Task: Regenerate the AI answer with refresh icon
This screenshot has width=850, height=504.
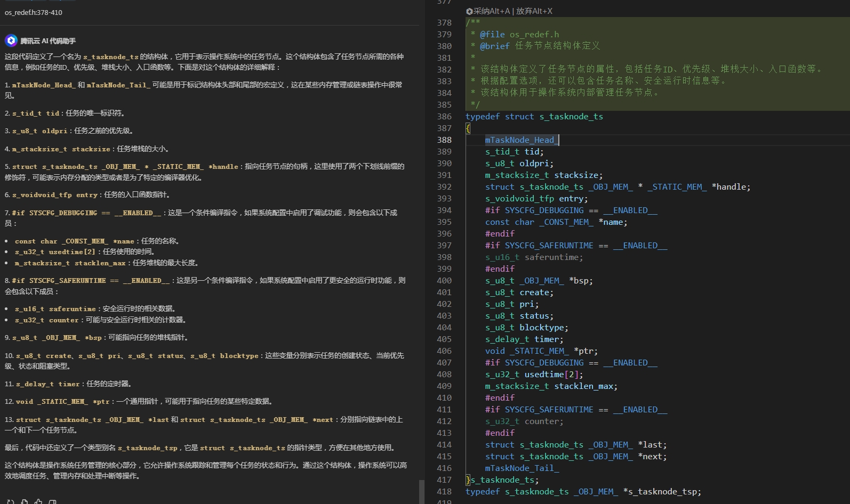Action: click(x=10, y=502)
